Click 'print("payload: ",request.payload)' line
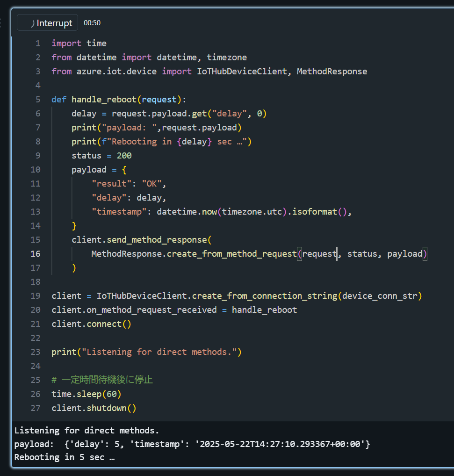The height and width of the screenshot is (476, 454). click(x=157, y=128)
